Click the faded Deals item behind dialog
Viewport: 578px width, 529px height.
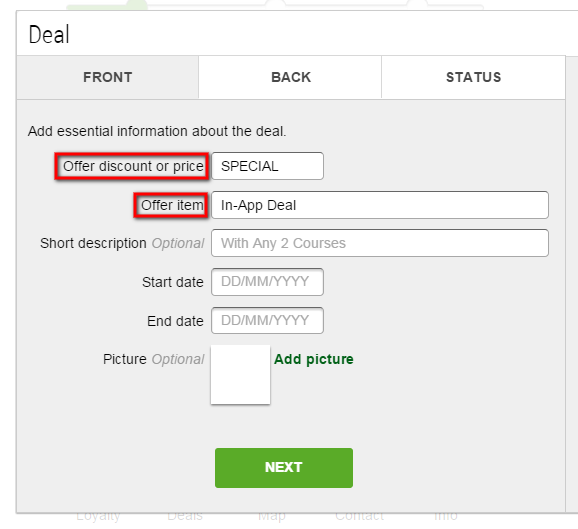click(185, 516)
